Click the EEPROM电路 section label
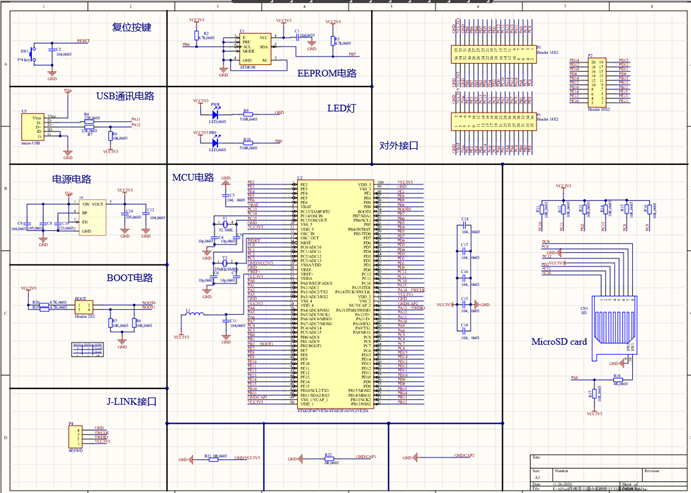691x493 pixels. coord(327,73)
